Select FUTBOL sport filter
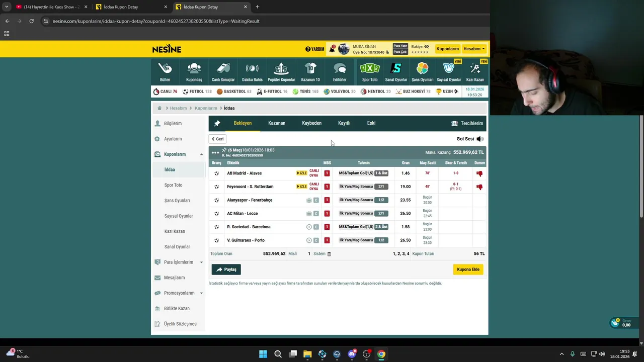 click(x=197, y=92)
